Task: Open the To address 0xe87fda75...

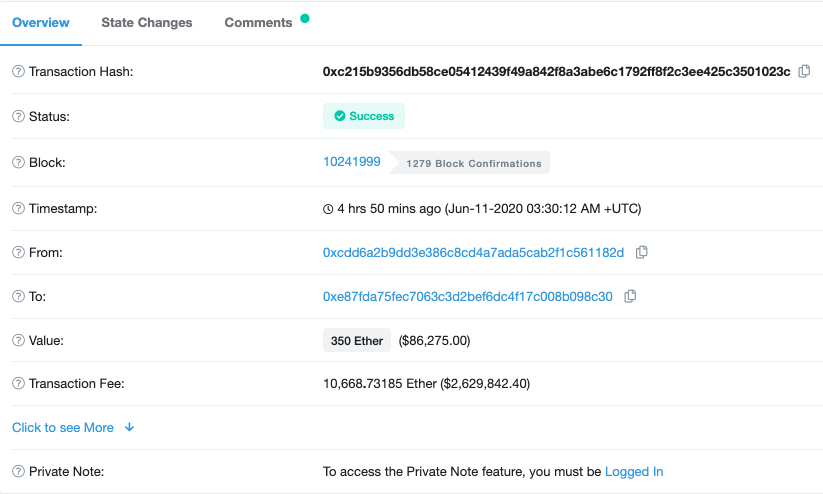Action: (x=468, y=297)
